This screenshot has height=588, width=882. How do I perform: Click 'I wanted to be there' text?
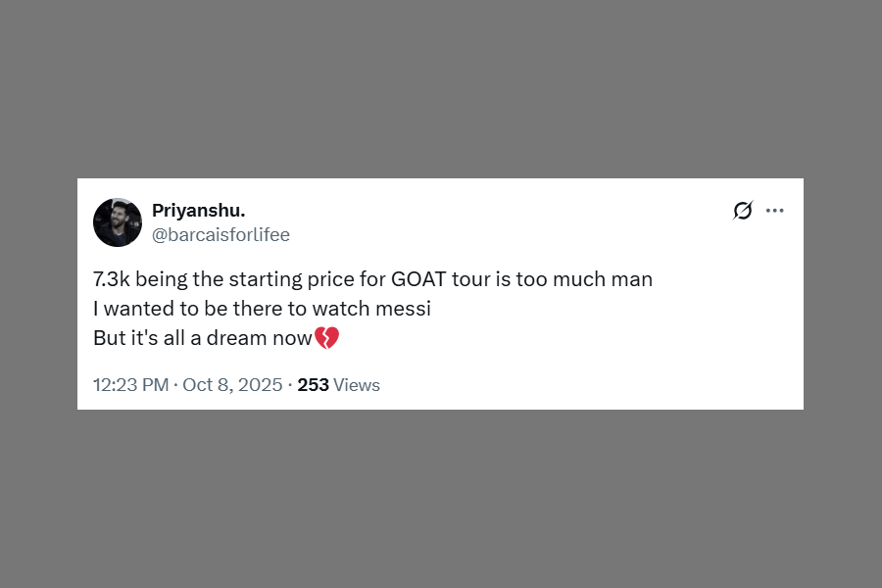coord(176,309)
